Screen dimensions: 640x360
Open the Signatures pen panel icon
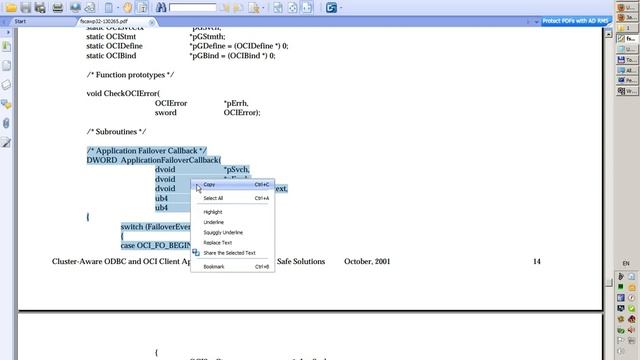(6, 142)
